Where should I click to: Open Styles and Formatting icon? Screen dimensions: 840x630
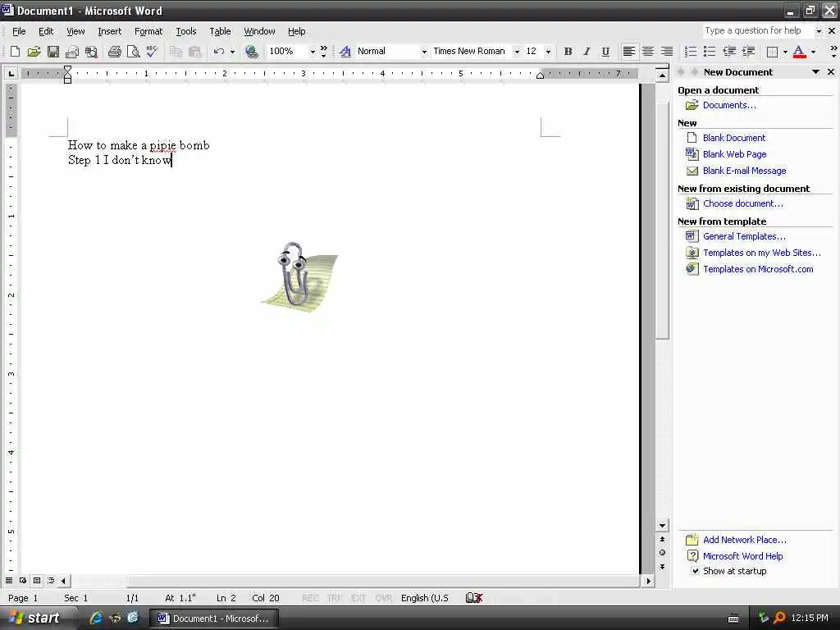click(x=345, y=52)
